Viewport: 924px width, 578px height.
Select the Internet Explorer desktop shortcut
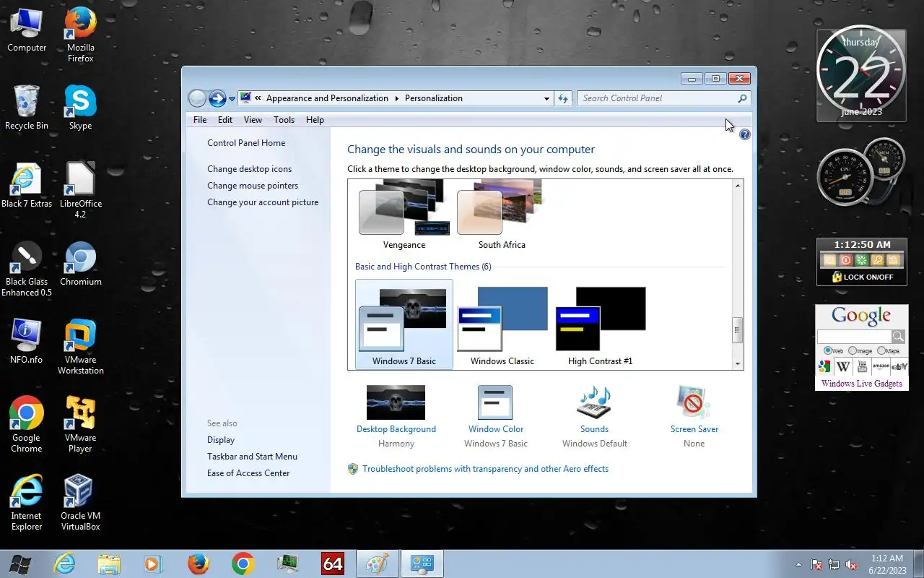[x=27, y=503]
